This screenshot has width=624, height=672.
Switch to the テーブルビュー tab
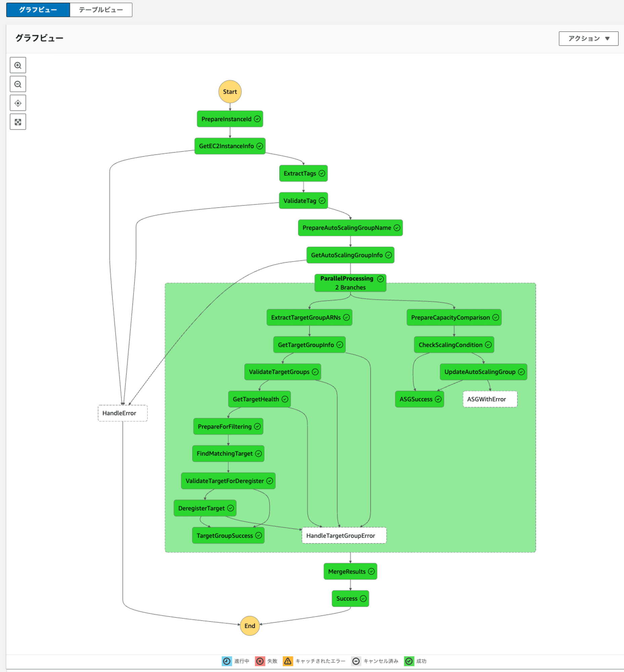tap(101, 10)
